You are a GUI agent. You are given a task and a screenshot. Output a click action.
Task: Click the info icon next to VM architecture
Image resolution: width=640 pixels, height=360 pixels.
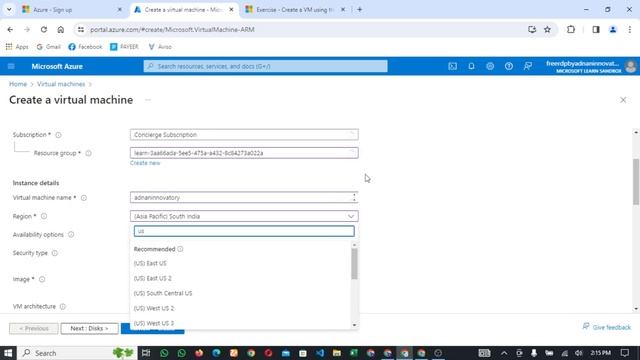62,307
